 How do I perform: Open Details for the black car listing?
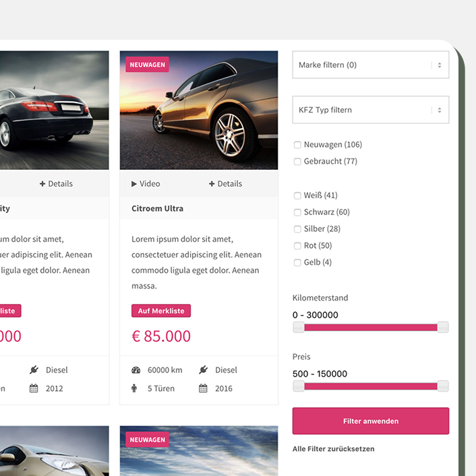click(56, 183)
